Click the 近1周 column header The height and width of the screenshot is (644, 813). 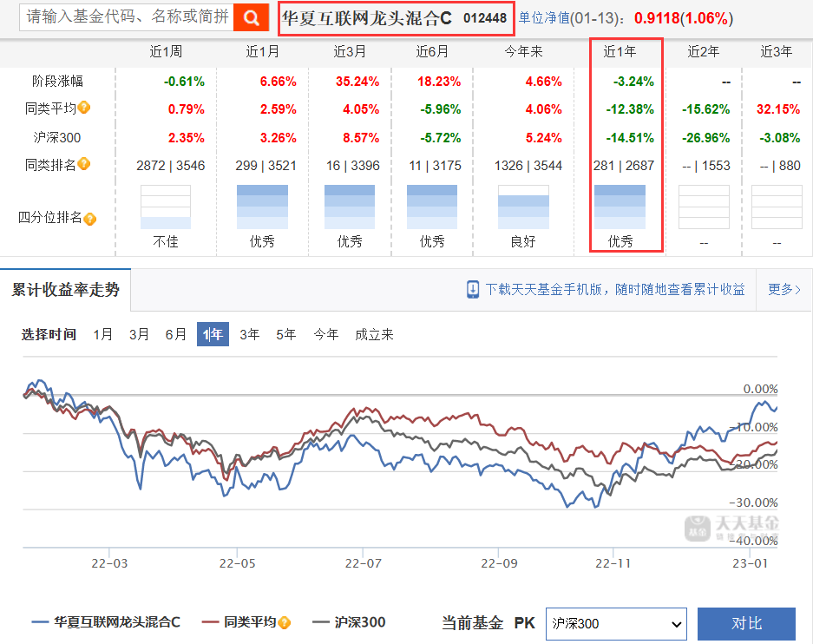pos(166,51)
